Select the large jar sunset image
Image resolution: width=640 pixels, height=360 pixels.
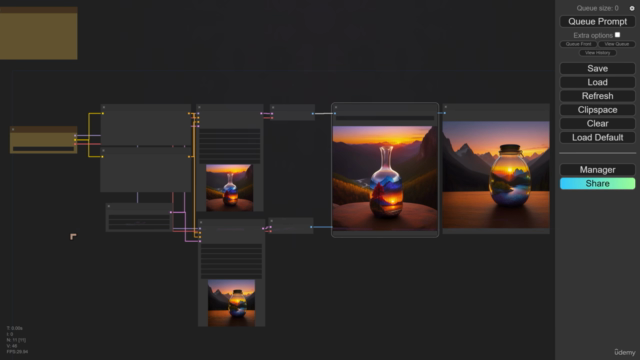pyautogui.click(x=496, y=175)
